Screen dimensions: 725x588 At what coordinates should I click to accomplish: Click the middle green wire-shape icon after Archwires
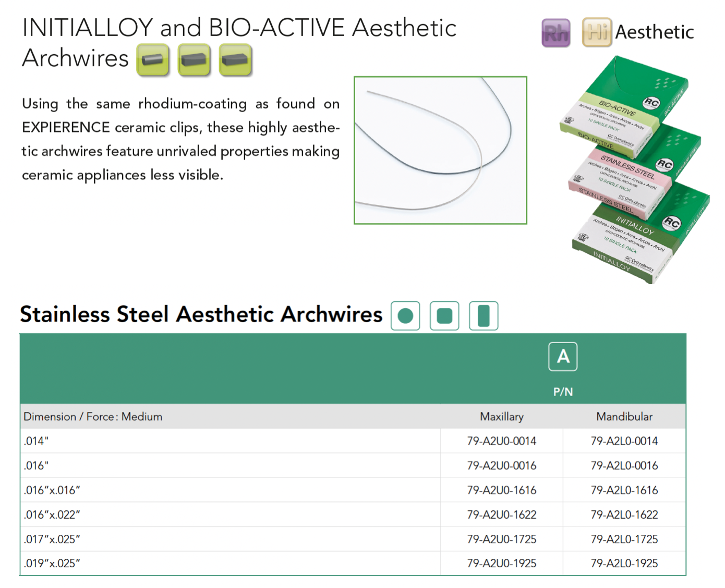click(x=194, y=60)
